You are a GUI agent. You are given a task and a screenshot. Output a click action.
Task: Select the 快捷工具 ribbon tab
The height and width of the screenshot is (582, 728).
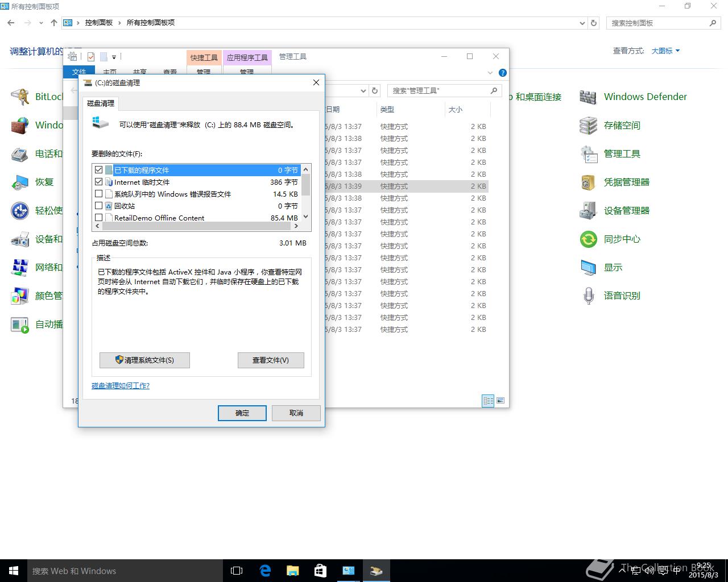pyautogui.click(x=204, y=57)
